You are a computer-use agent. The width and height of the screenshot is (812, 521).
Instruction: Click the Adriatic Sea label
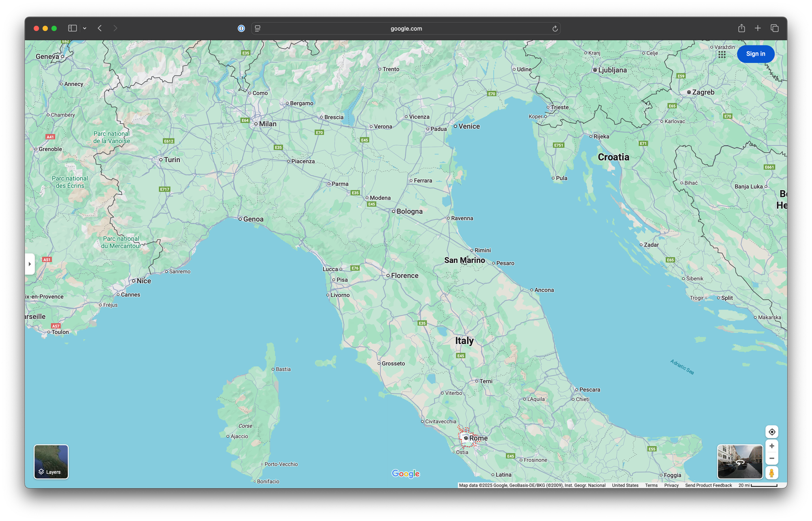pyautogui.click(x=682, y=367)
